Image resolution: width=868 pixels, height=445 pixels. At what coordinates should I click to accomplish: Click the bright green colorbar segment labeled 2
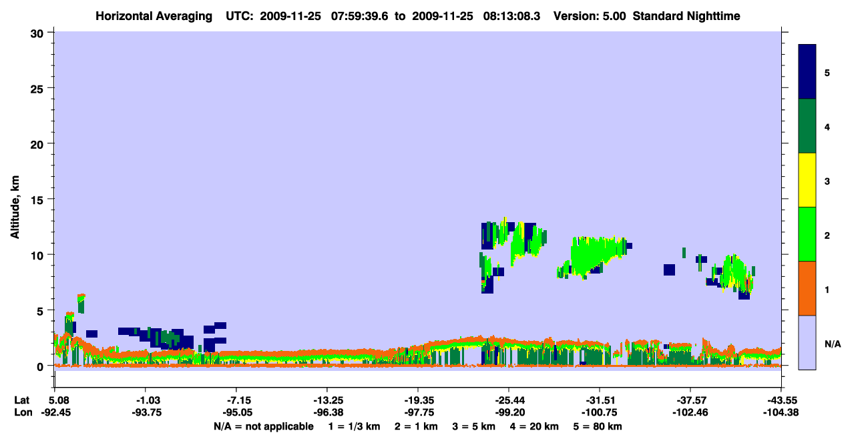coord(807,234)
